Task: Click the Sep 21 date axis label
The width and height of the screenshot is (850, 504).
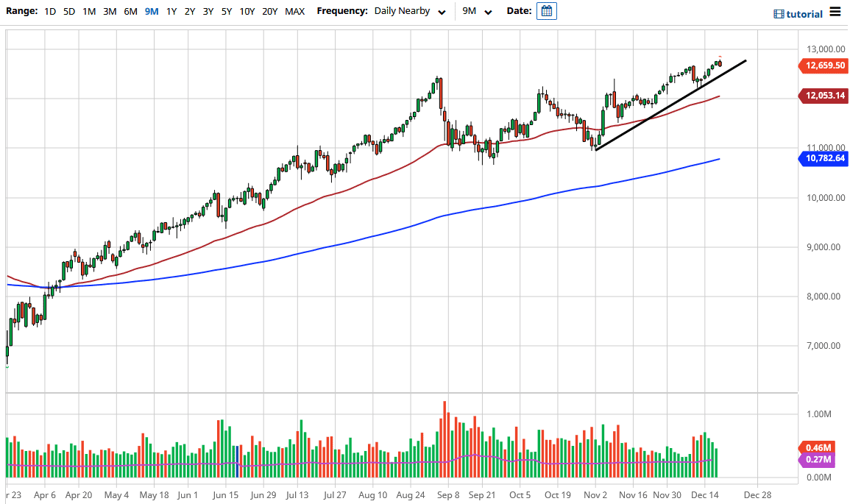Action: click(x=482, y=494)
